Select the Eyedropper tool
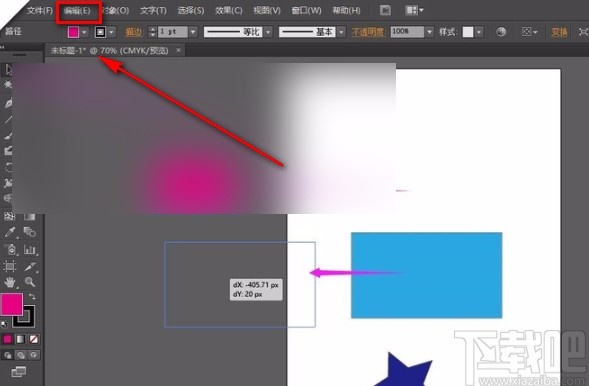 click(x=9, y=232)
